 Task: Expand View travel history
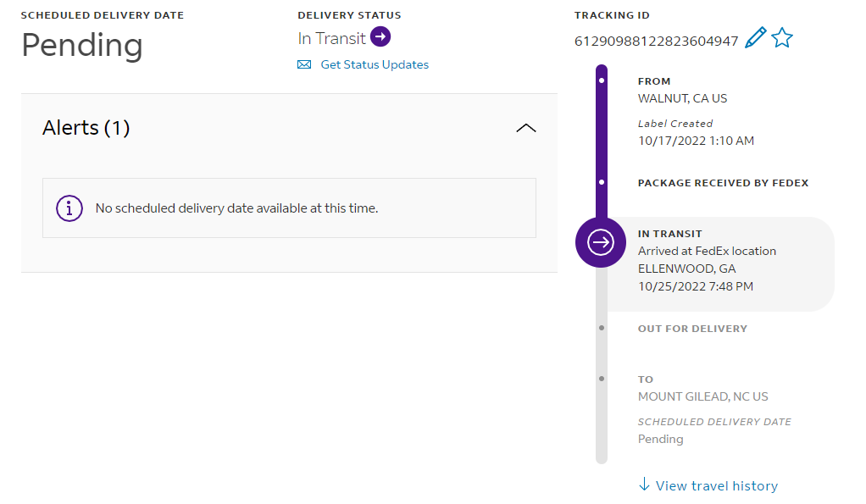pyautogui.click(x=716, y=486)
